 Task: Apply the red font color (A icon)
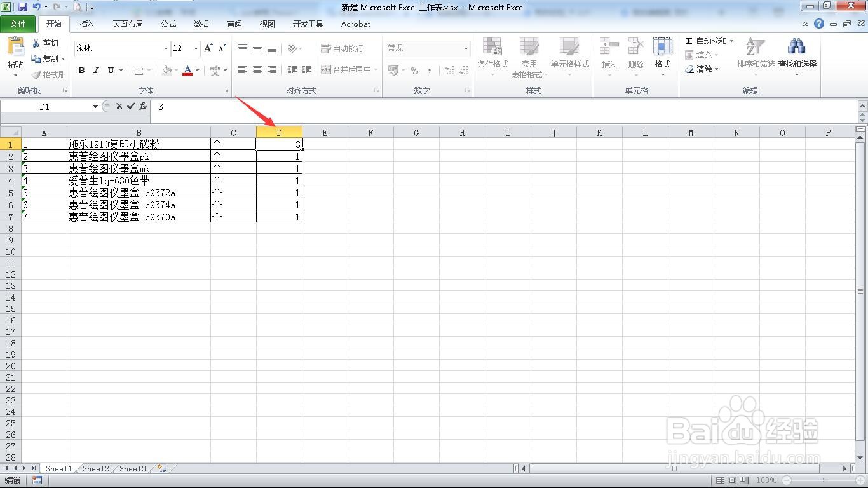pos(187,70)
